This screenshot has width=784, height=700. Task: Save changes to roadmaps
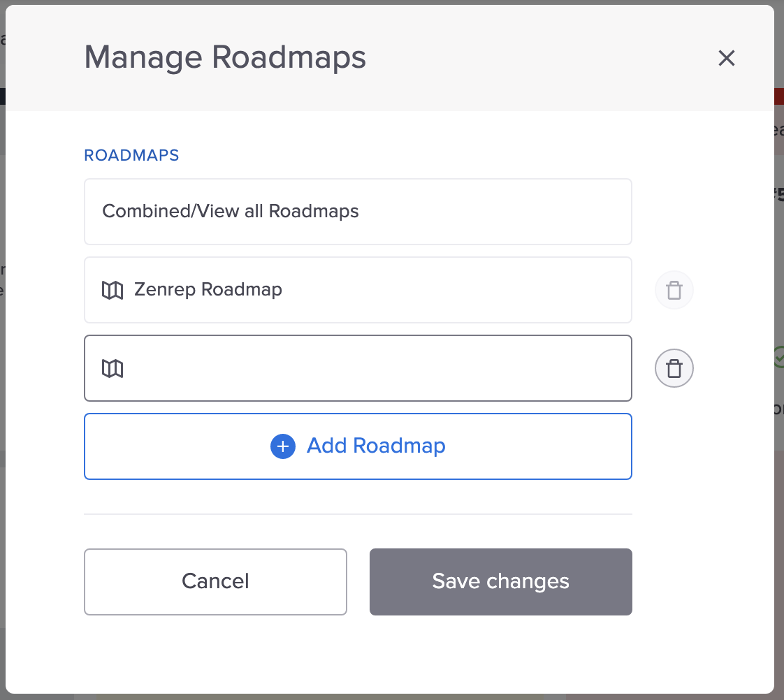pos(500,581)
